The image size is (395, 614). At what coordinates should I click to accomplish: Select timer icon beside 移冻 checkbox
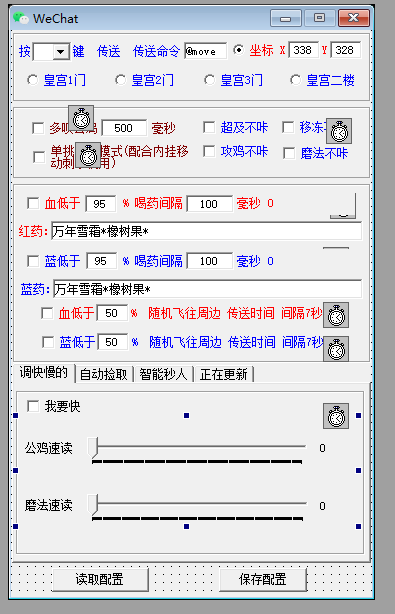click(x=339, y=131)
